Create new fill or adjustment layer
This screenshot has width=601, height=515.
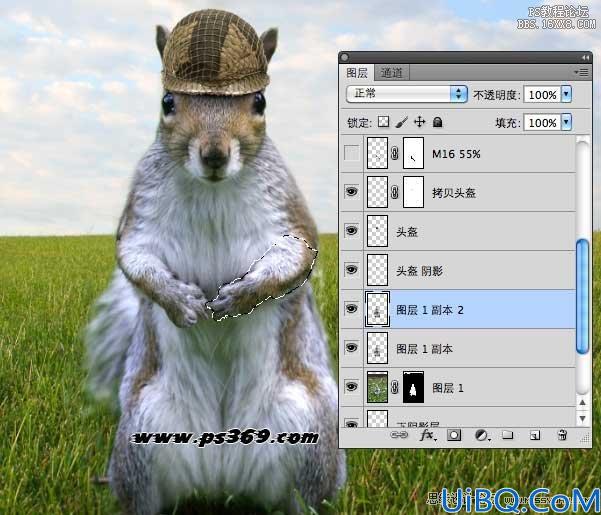481,435
